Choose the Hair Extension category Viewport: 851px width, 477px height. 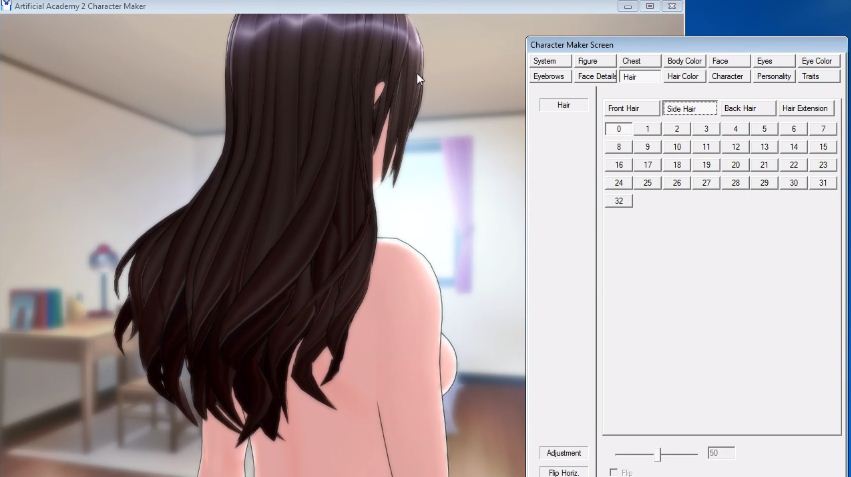(806, 109)
